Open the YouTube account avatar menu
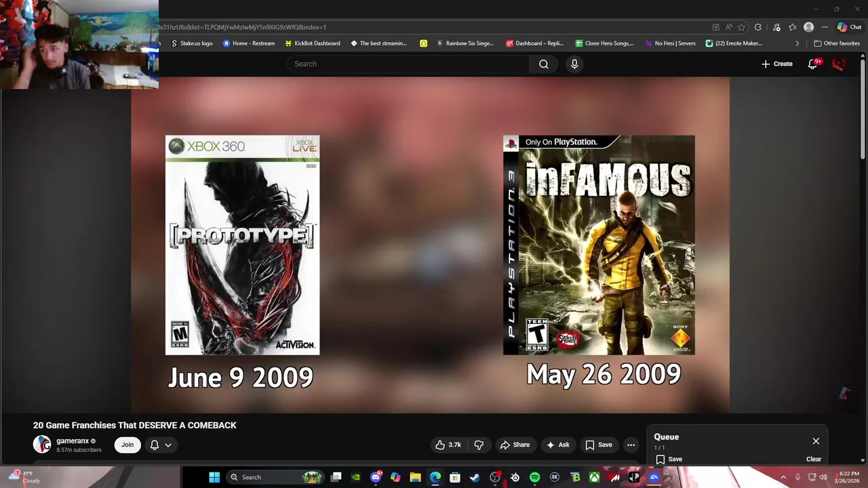This screenshot has height=488, width=868. (x=839, y=64)
